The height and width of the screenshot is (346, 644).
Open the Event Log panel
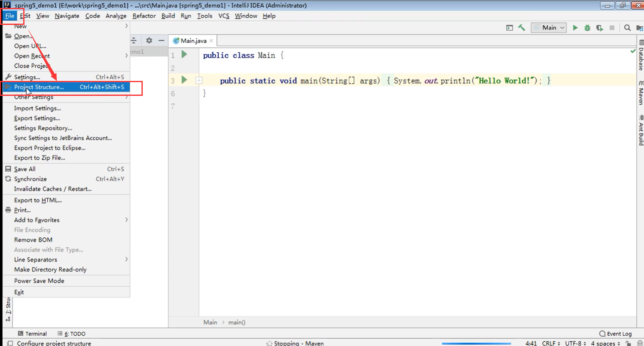tap(615, 334)
